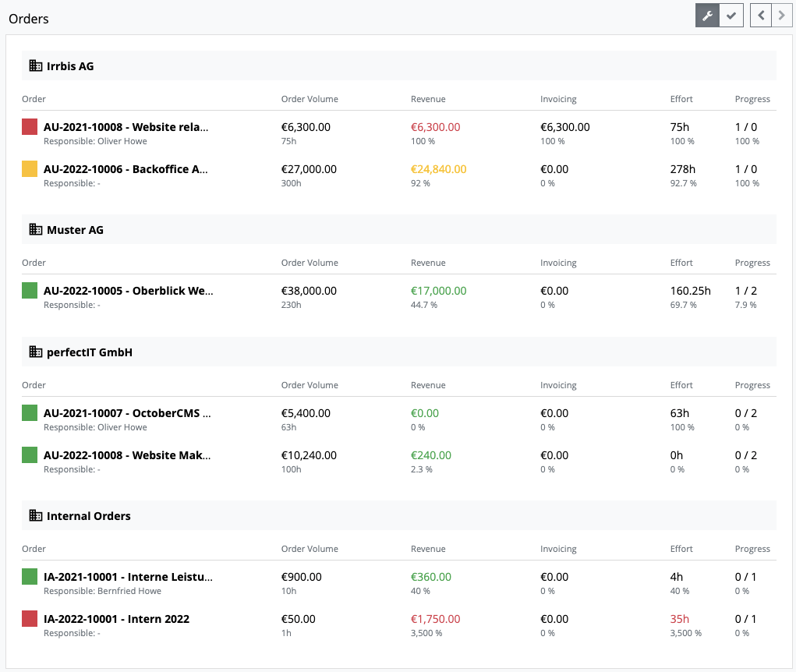Click building icon beside perfectIT GmbH
The width and height of the screenshot is (796, 672).
click(x=36, y=352)
